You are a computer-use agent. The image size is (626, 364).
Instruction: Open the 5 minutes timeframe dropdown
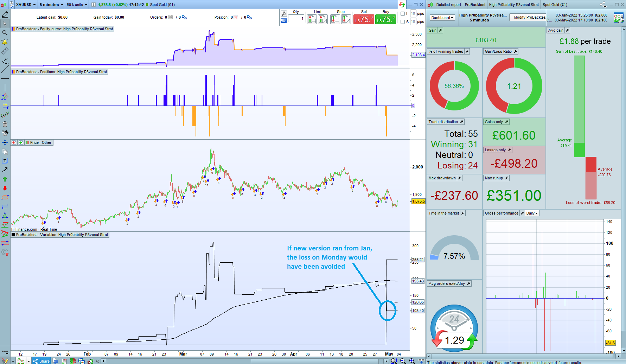pyautogui.click(x=51, y=5)
